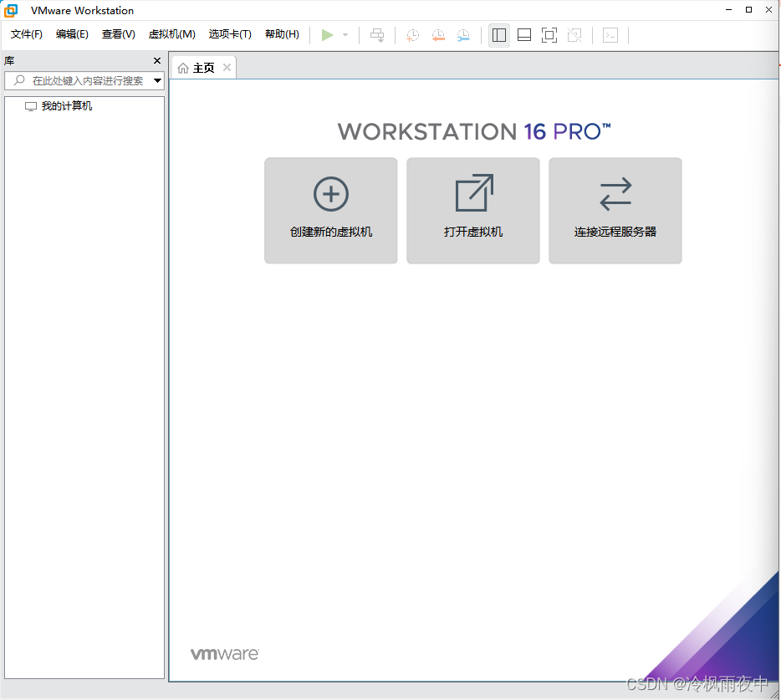
Task: Expand the library search filter dropdown
Action: (x=157, y=80)
